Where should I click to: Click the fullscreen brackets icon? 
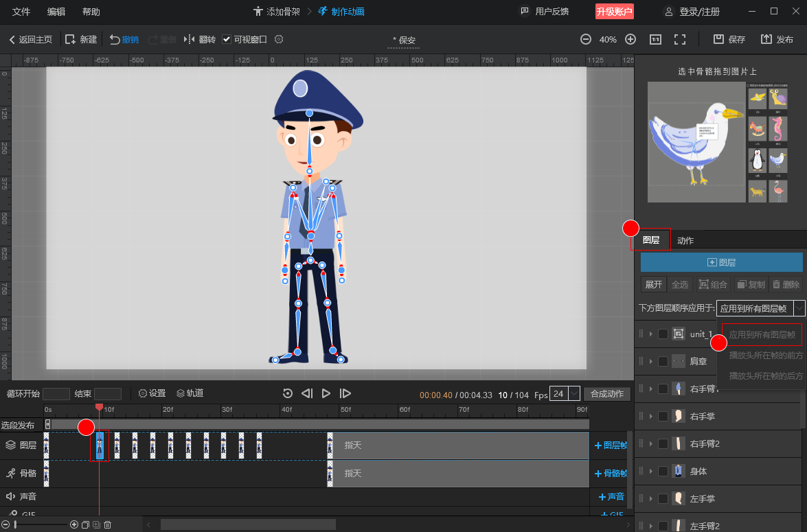click(x=680, y=40)
